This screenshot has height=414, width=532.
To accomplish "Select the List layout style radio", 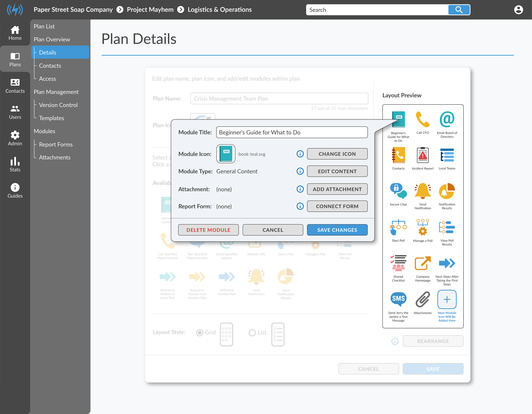I will (x=252, y=332).
